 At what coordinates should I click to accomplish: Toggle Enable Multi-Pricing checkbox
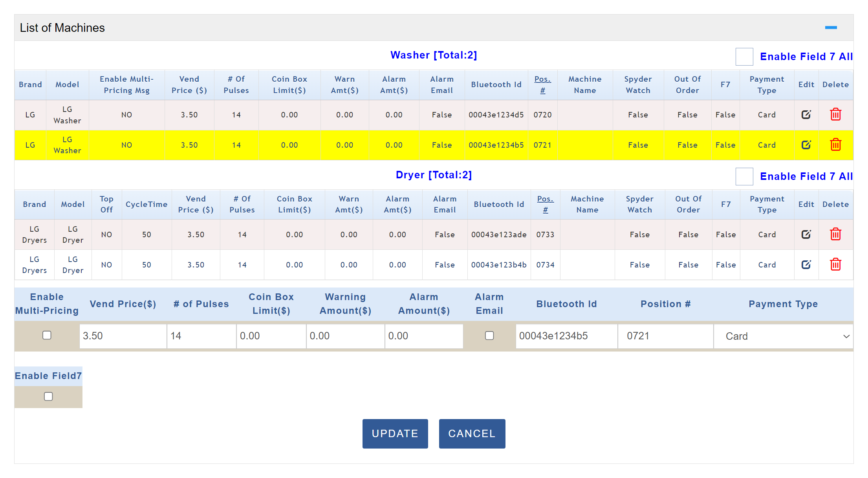[47, 335]
